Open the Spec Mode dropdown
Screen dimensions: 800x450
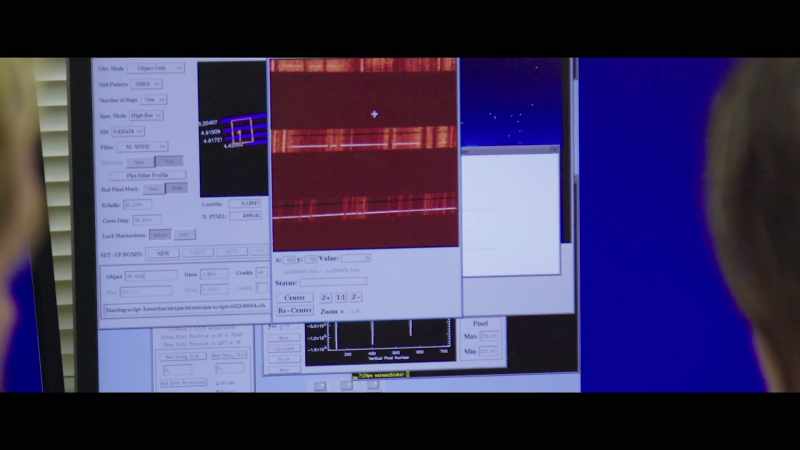pyautogui.click(x=146, y=116)
